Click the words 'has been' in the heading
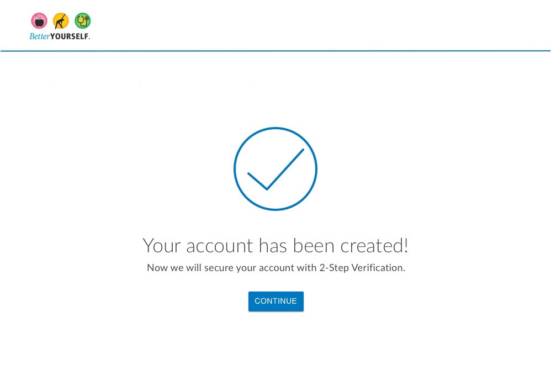The image size is (551, 392). 296,246
